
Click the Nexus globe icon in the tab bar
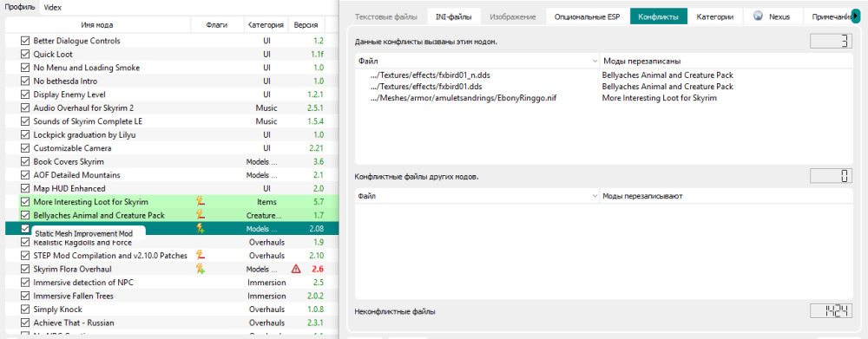coord(758,16)
